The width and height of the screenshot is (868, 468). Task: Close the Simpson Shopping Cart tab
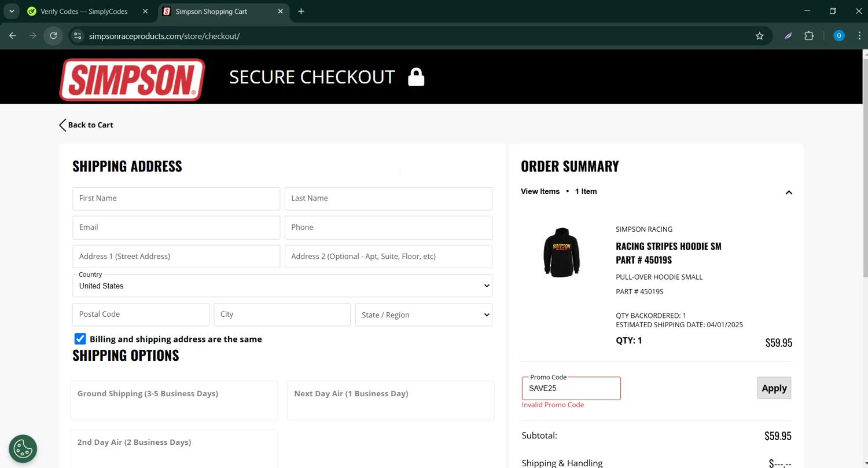pos(281,11)
